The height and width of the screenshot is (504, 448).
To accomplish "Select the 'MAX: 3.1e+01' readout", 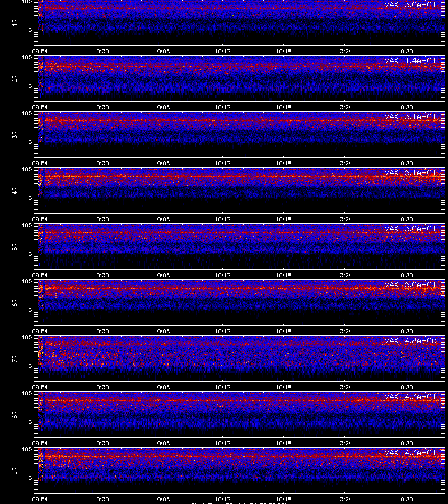I will pos(410,116).
